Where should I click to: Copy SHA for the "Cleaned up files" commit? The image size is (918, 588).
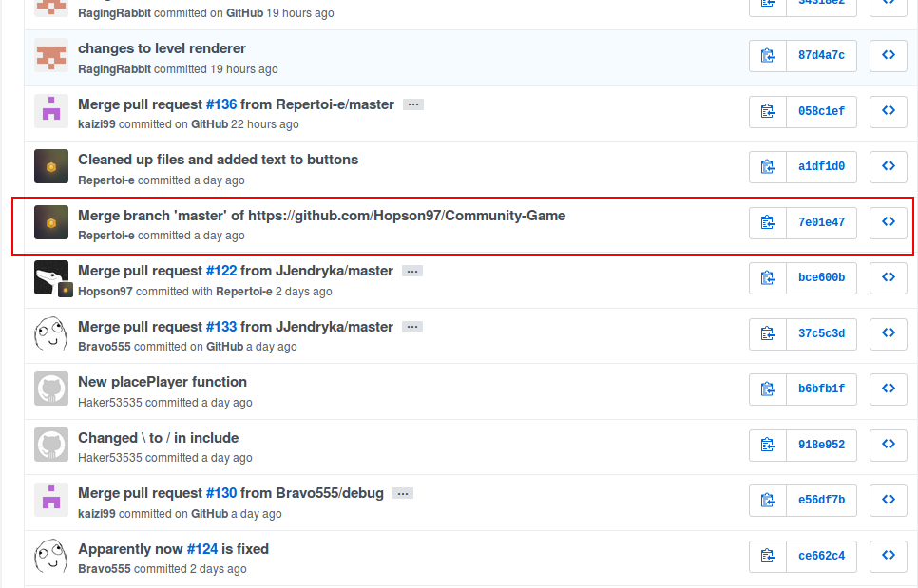[767, 166]
